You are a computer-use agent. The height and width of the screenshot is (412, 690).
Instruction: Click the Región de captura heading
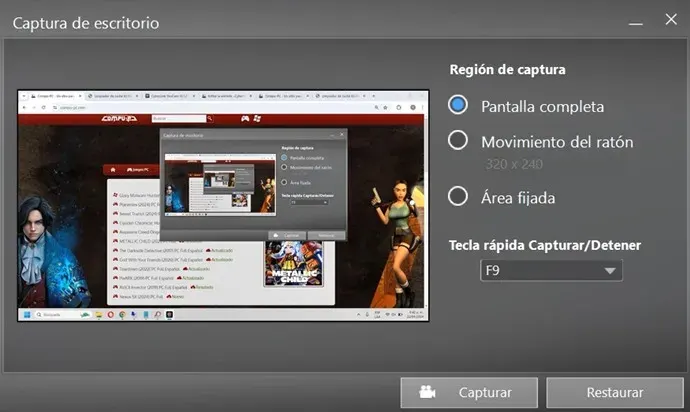(507, 70)
